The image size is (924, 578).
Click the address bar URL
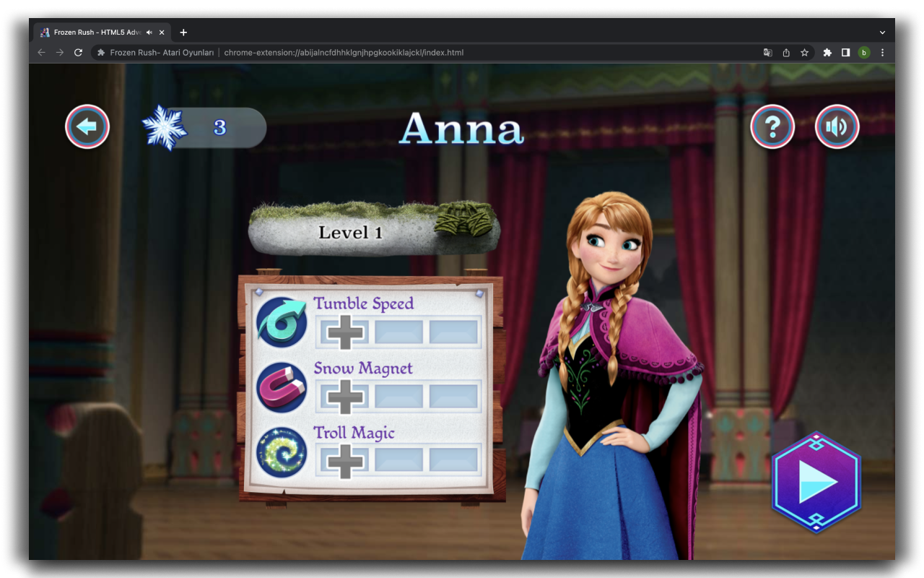344,53
